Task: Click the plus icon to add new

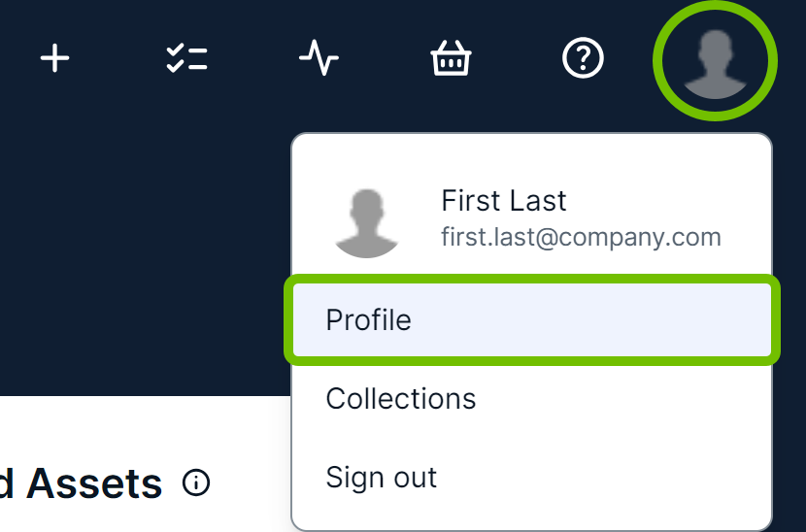Action: [x=54, y=59]
